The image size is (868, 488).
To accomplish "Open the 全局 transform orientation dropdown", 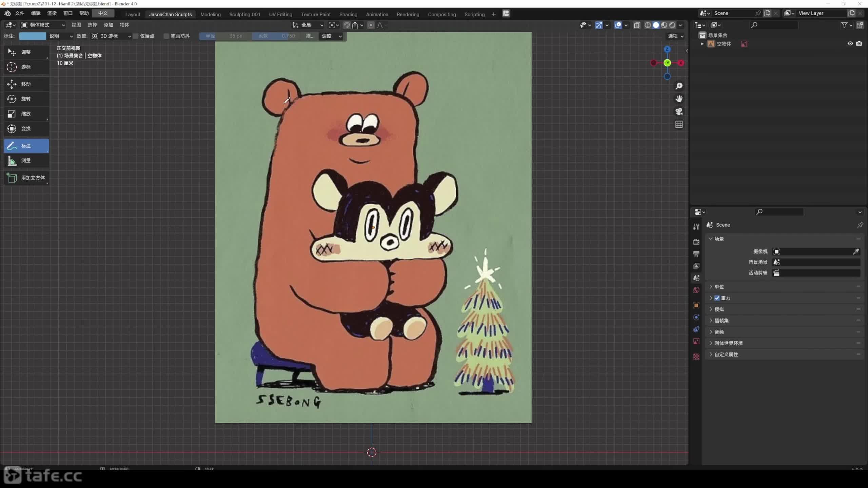I will (308, 25).
